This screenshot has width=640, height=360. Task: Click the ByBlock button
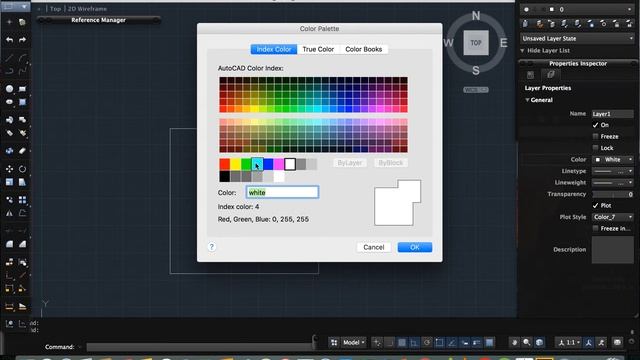point(391,163)
